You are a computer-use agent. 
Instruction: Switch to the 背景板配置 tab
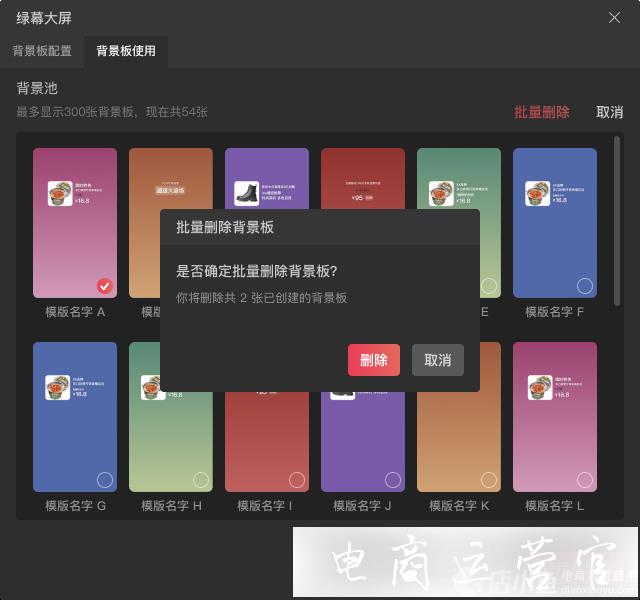42,51
